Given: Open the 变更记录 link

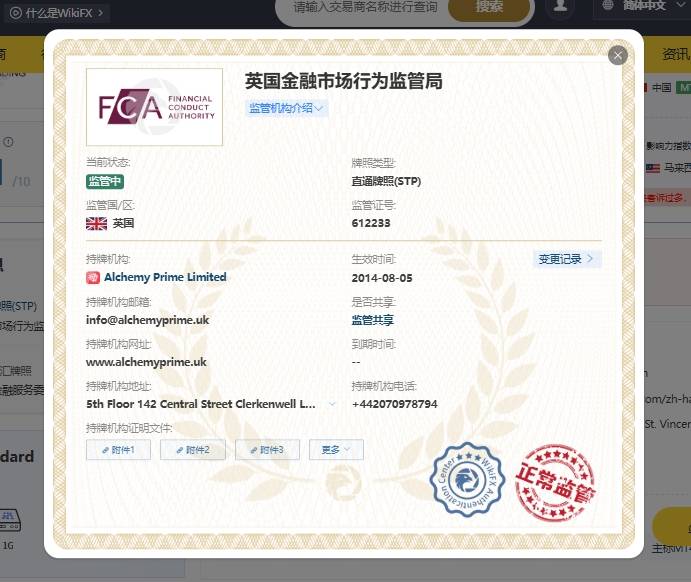Looking at the screenshot, I should pos(566,259).
